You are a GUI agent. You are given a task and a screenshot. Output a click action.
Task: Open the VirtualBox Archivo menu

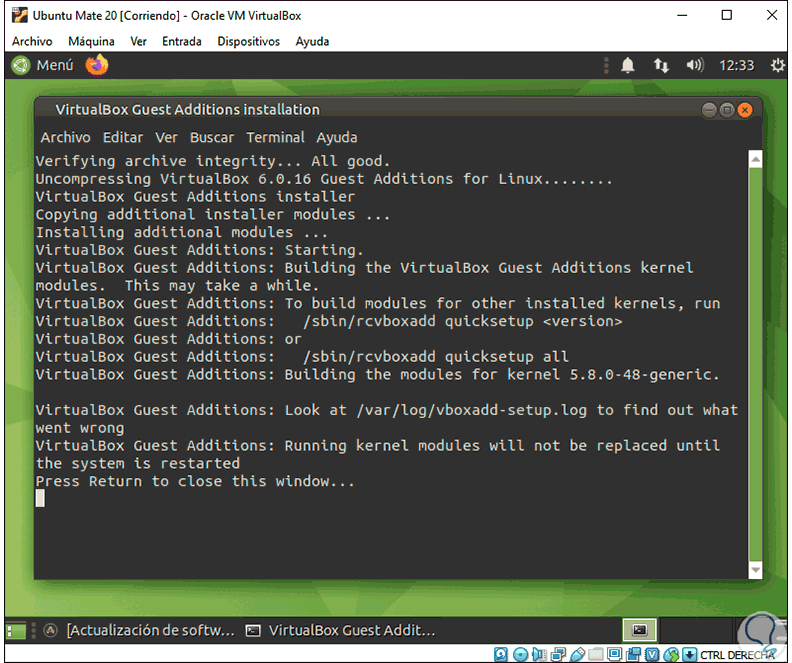(x=32, y=41)
